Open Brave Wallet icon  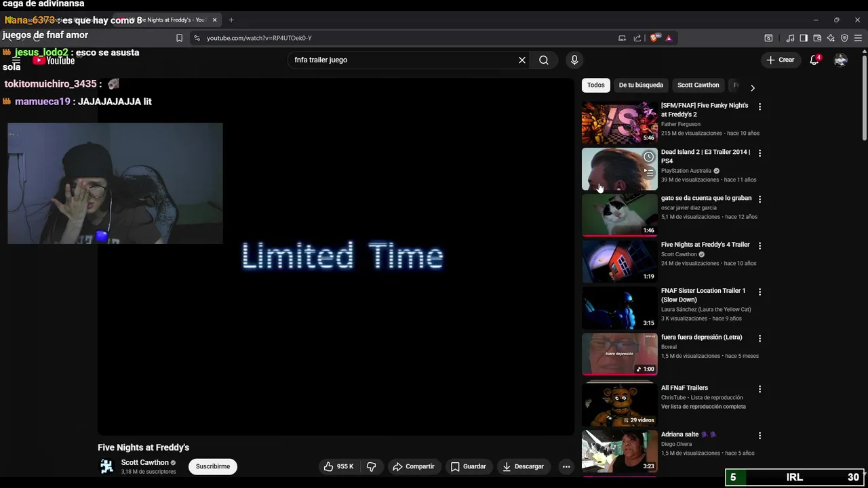coord(817,38)
